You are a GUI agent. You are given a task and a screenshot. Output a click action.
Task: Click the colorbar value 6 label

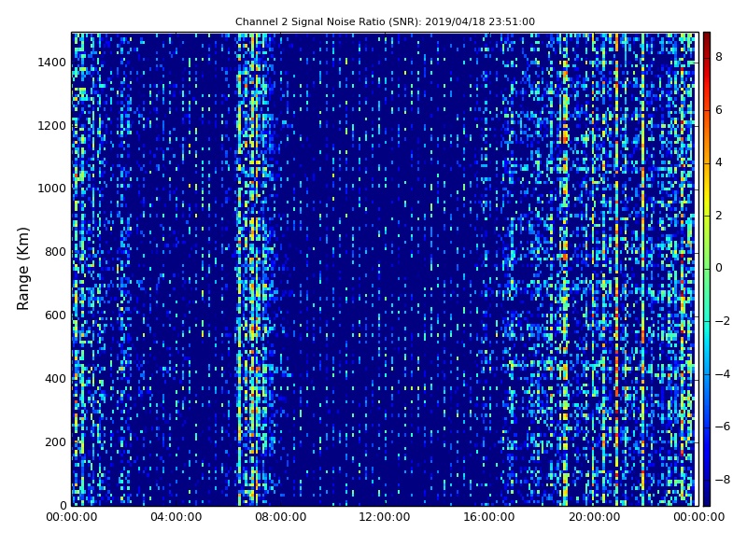tap(719, 110)
